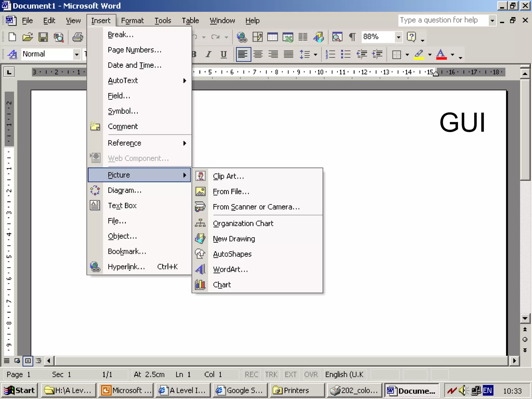Click the Insert Excel Worksheet icon
532x399 pixels.
tap(288, 37)
